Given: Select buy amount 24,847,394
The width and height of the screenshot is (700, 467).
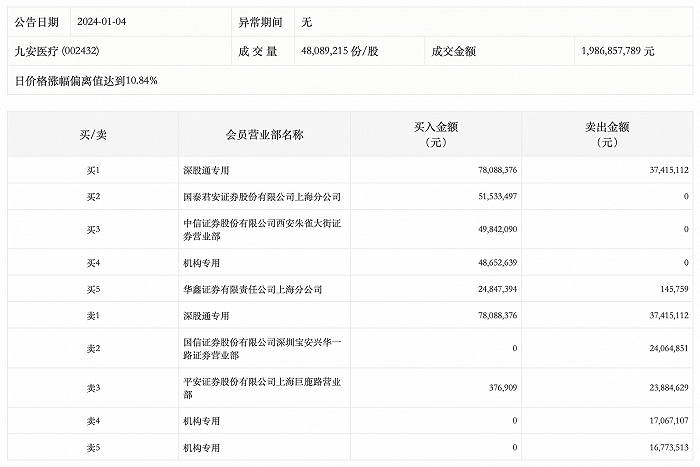Looking at the screenshot, I should [497, 289].
